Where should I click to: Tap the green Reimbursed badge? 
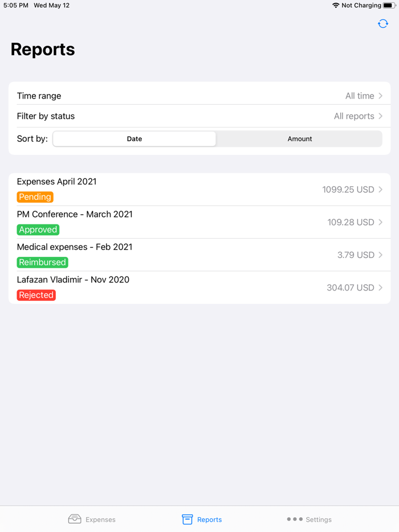pyautogui.click(x=42, y=262)
